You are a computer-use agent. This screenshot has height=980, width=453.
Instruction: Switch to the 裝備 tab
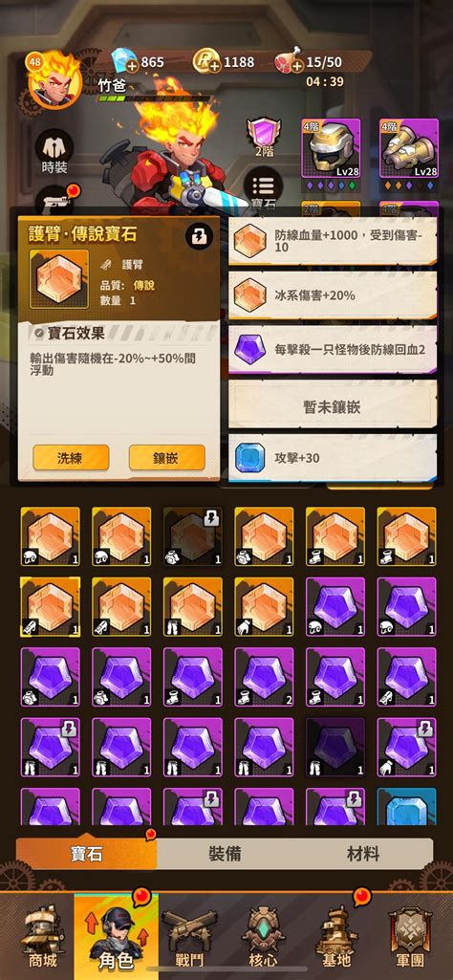pos(225,854)
